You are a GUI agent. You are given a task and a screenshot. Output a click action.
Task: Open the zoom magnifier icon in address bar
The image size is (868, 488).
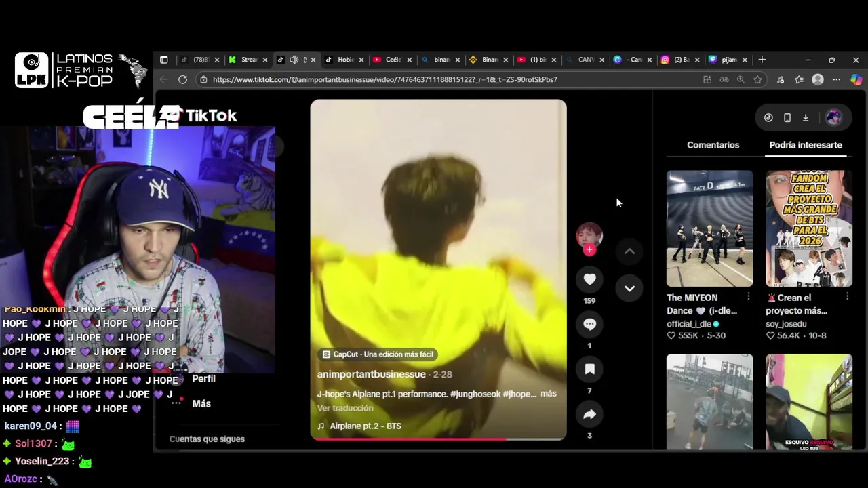741,79
